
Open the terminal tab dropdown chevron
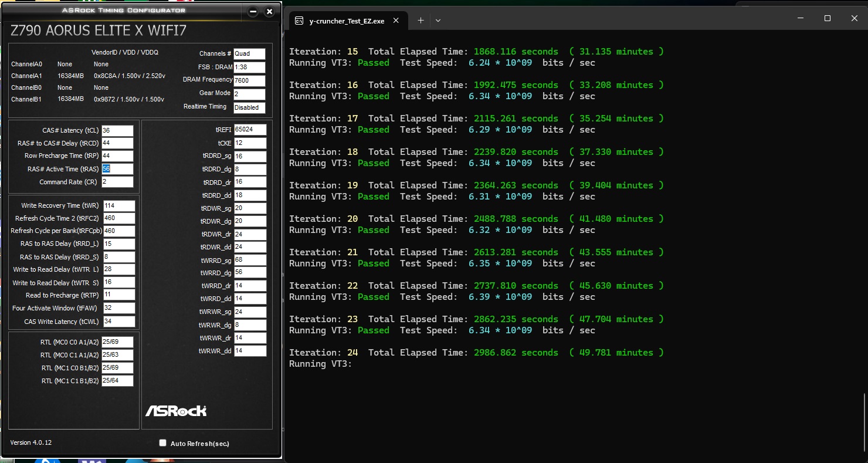[x=438, y=20]
